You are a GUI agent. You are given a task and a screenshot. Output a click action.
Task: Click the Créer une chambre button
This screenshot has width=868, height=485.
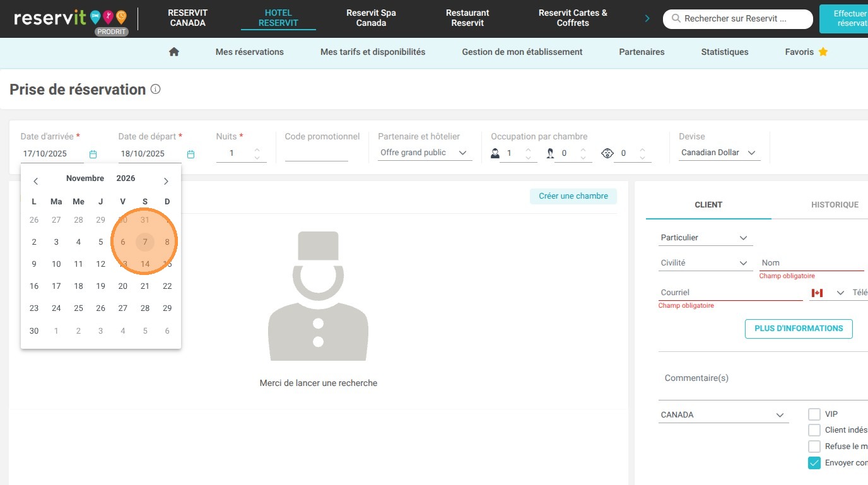(573, 196)
